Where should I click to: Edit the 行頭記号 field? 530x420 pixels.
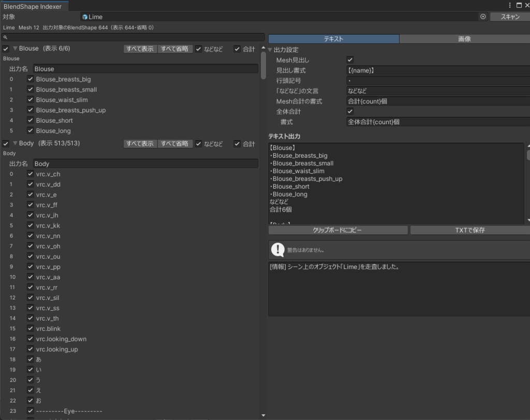pyautogui.click(x=438, y=80)
